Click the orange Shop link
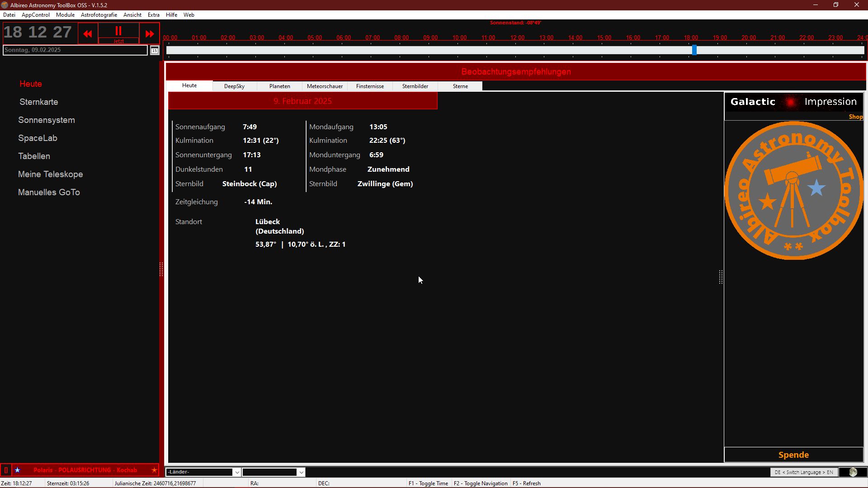This screenshot has height=488, width=868. 855,117
